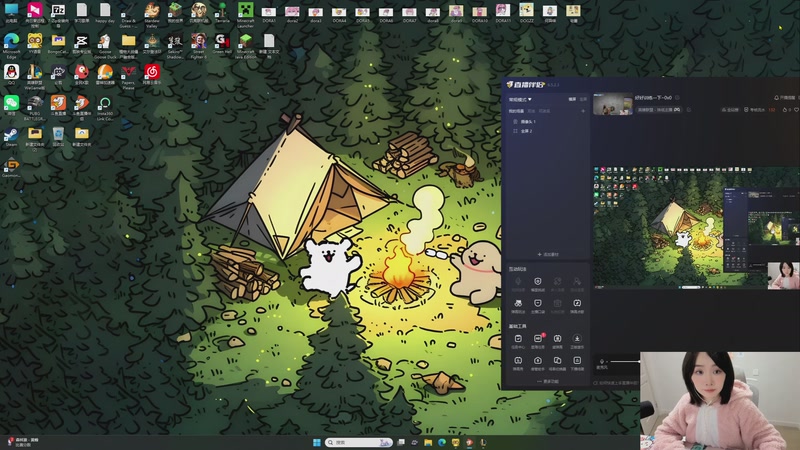The height and width of the screenshot is (450, 800).
Task: Click the game category tag under the title
Action: [x=659, y=110]
